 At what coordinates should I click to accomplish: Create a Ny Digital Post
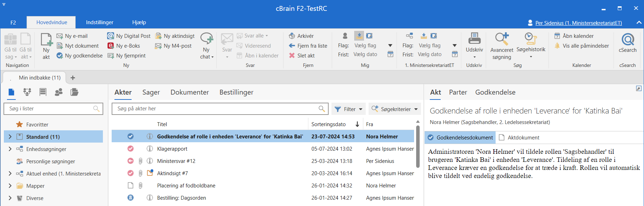129,36
